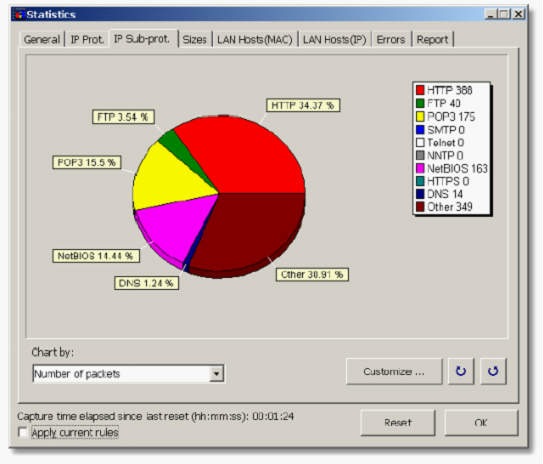Viewport: 543px width, 464px height.
Task: Click legend entry Other 349
Action: pos(444,207)
